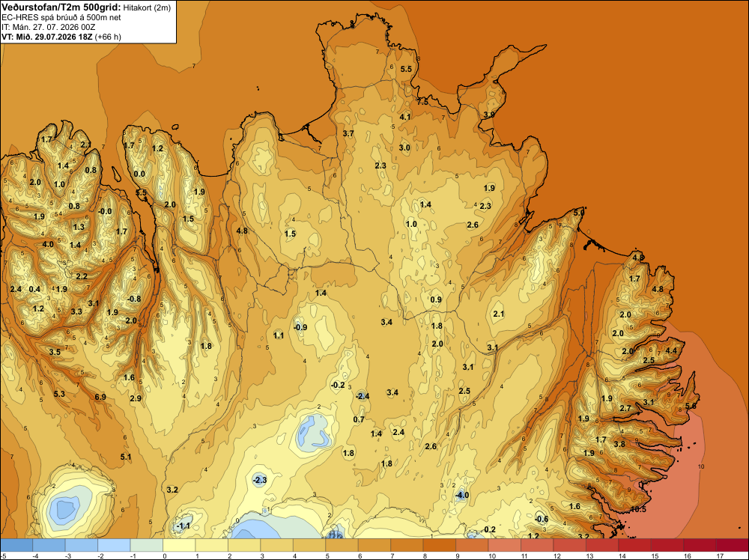Click the 0.4 temperature value
749x560 pixels.
pos(34,289)
